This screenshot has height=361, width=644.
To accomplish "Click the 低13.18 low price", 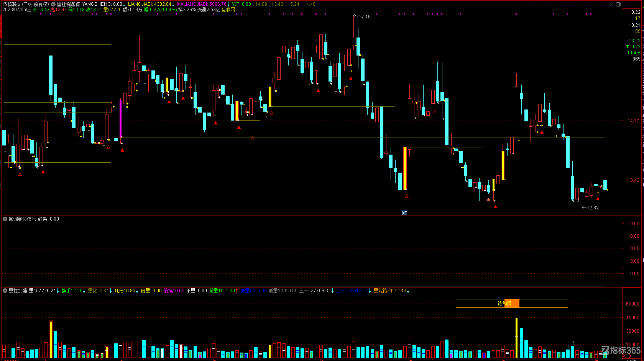I will click(76, 10).
